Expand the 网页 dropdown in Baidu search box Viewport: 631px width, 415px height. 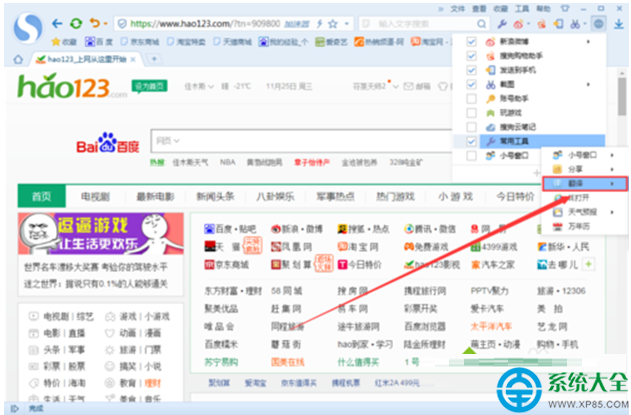(163, 142)
